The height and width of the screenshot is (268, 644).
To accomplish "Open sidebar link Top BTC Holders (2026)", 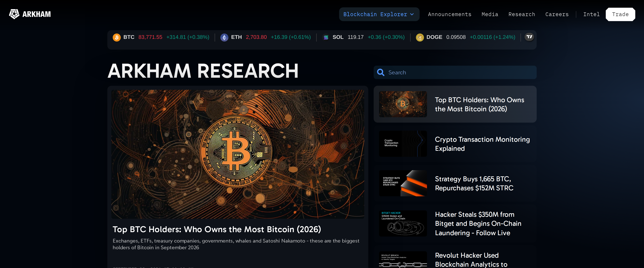I will [479, 104].
